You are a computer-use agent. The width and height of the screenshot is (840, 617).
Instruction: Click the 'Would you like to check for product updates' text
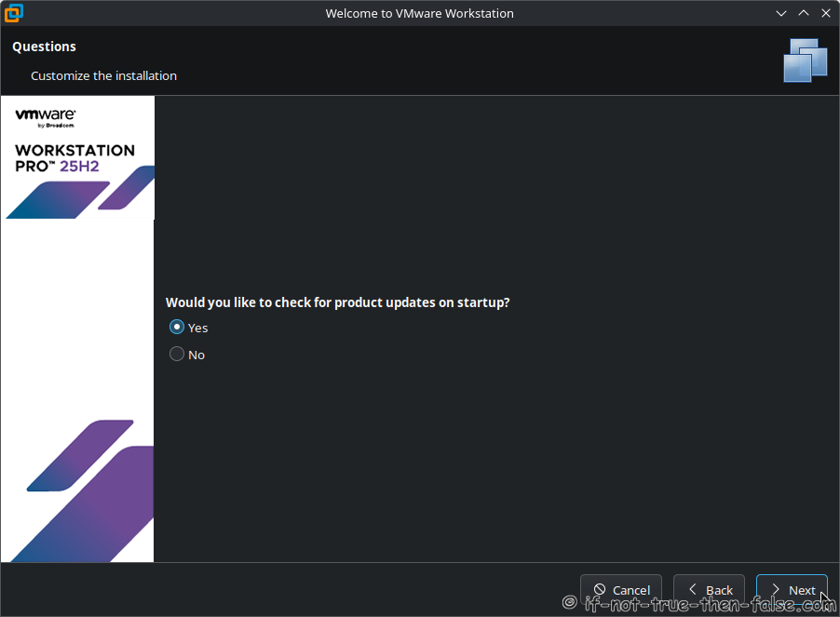(337, 302)
